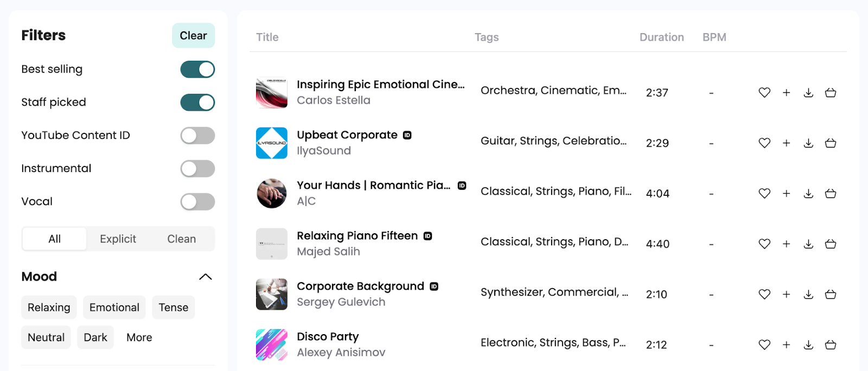Viewport: 868px width, 371px height.
Task: Add Relaxing Piano Fifteen to the cart
Action: coord(830,244)
